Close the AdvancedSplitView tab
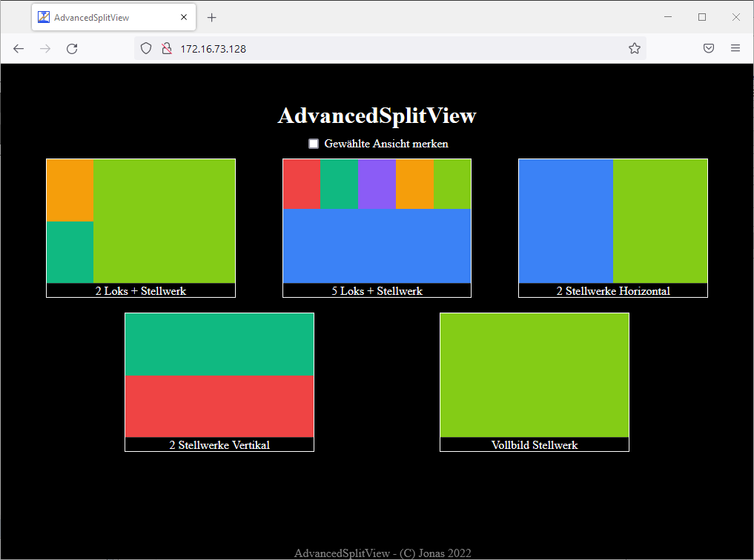 tap(184, 18)
